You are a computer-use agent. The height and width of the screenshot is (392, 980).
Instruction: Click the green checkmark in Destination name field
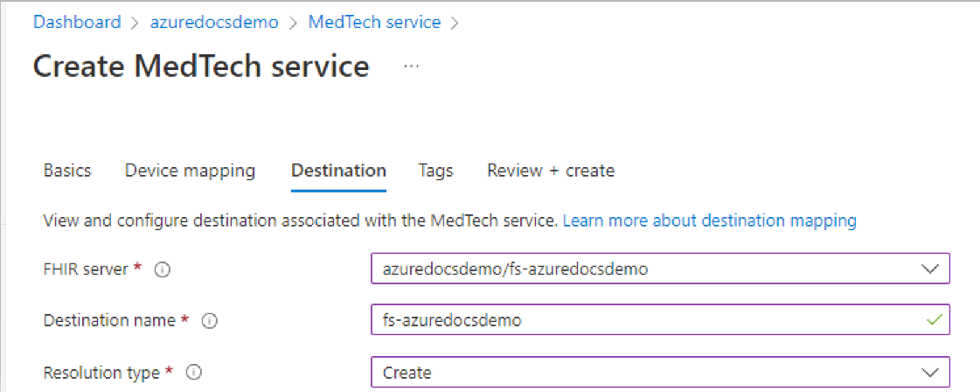(934, 320)
